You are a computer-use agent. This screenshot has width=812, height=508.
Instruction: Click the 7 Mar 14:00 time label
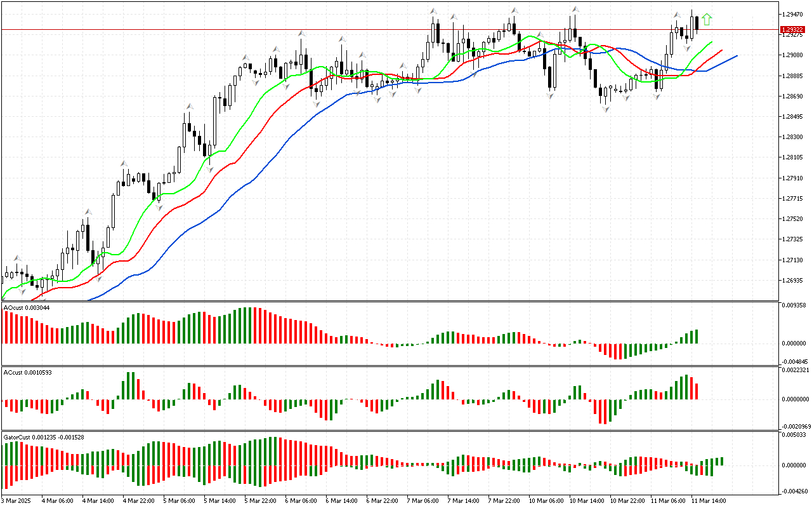464,500
